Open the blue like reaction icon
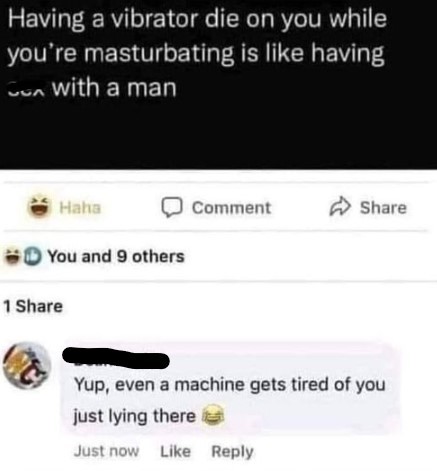The width and height of the screenshot is (437, 471). pos(33,257)
